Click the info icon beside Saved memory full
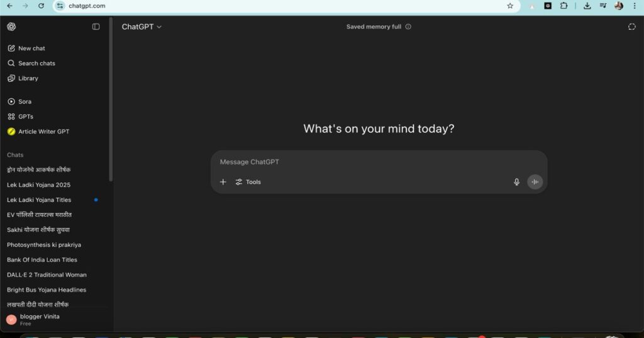The height and width of the screenshot is (338, 644). click(408, 26)
